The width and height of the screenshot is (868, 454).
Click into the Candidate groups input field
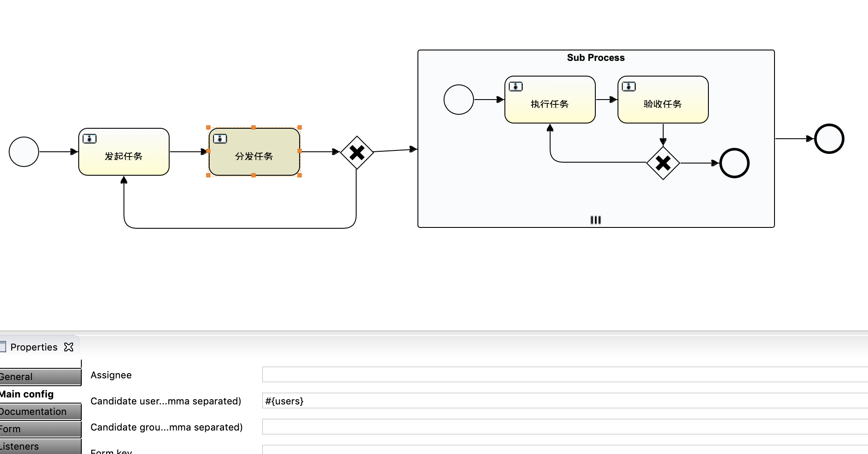[565, 427]
